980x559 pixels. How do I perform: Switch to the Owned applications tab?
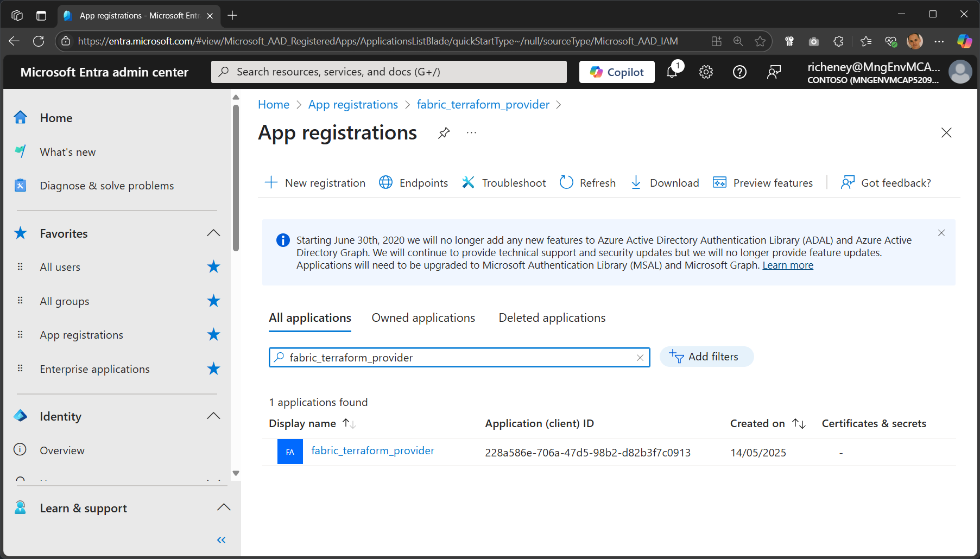click(x=423, y=317)
